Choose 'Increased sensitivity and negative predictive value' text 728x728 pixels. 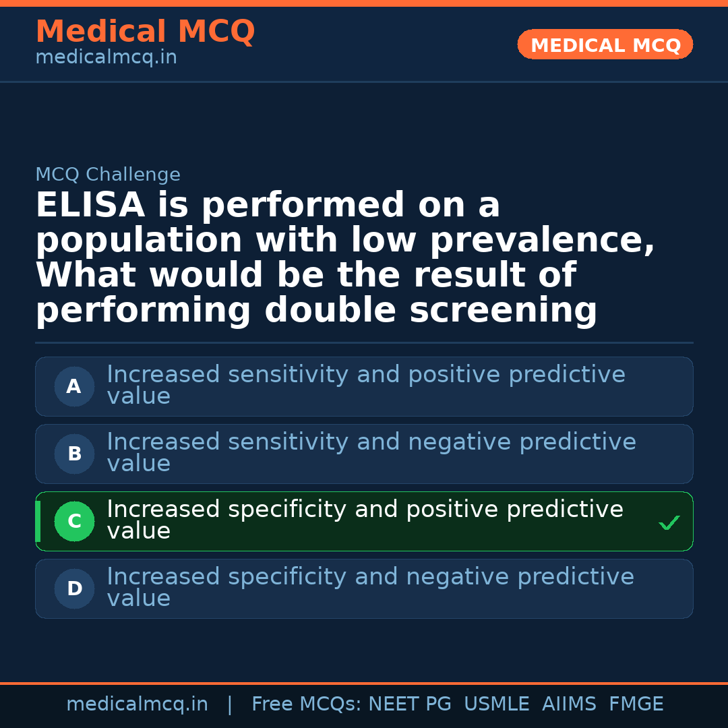click(x=371, y=452)
